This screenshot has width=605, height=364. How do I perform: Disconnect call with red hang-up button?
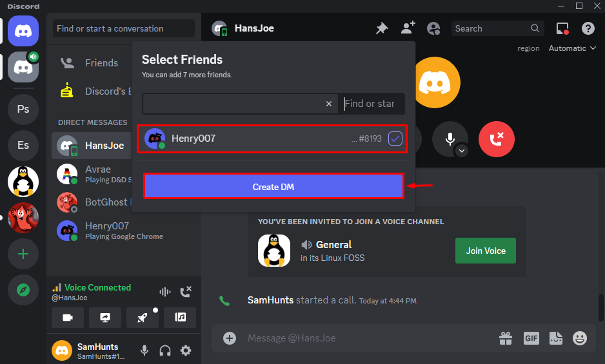click(x=496, y=139)
